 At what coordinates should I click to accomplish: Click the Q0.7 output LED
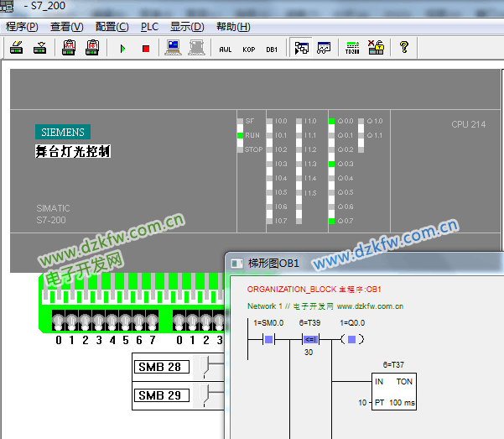(332, 221)
